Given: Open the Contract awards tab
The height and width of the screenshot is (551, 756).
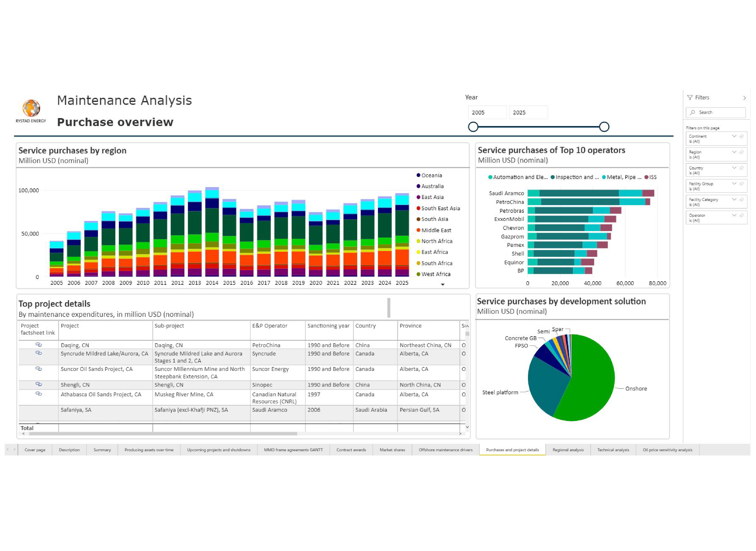Looking at the screenshot, I should [351, 450].
